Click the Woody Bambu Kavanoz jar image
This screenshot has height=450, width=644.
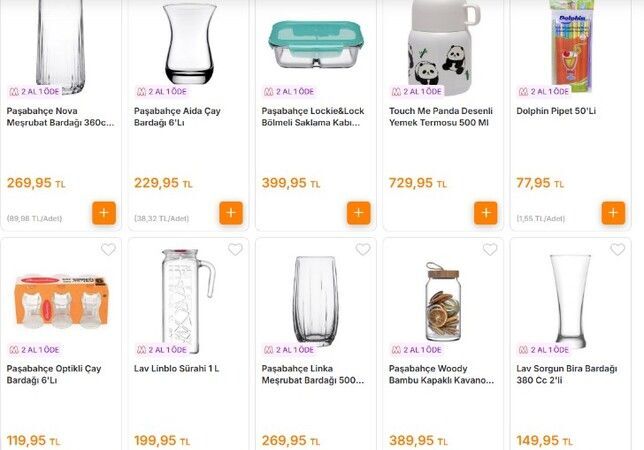coord(441,300)
